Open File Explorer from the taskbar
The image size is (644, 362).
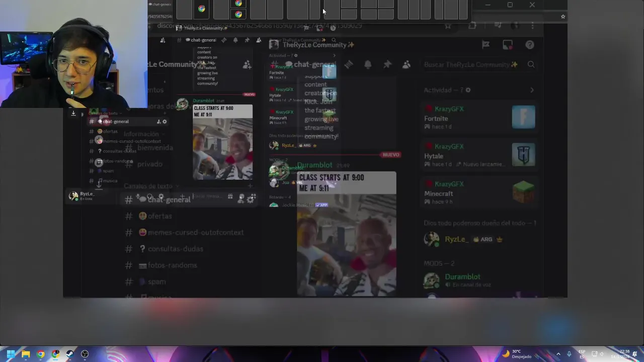[x=26, y=354]
